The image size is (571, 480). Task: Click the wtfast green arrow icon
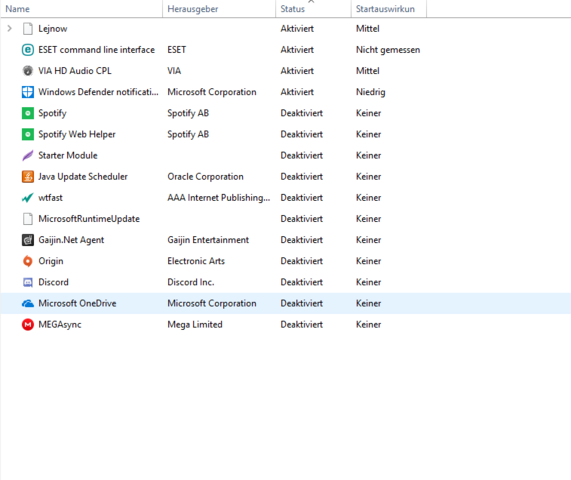click(x=28, y=197)
